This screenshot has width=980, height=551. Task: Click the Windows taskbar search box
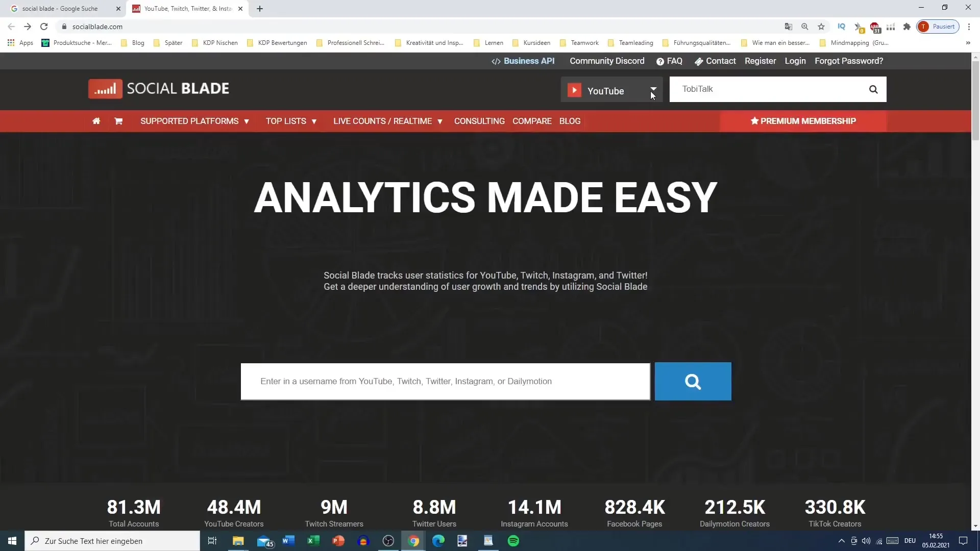[112, 541]
